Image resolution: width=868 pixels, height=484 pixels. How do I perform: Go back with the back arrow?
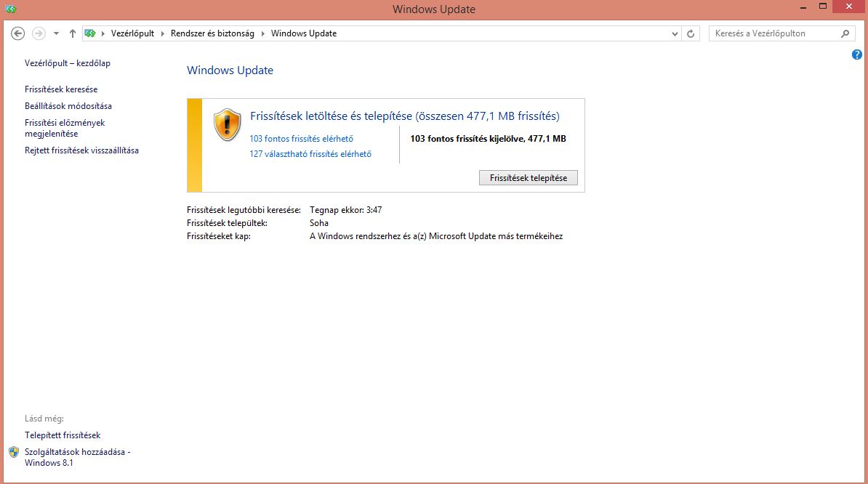(17, 33)
